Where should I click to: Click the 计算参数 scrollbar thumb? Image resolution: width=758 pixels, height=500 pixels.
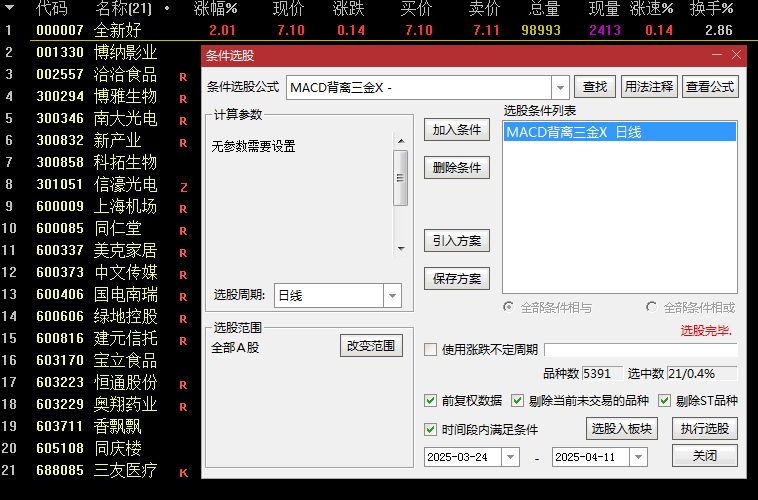(x=401, y=178)
